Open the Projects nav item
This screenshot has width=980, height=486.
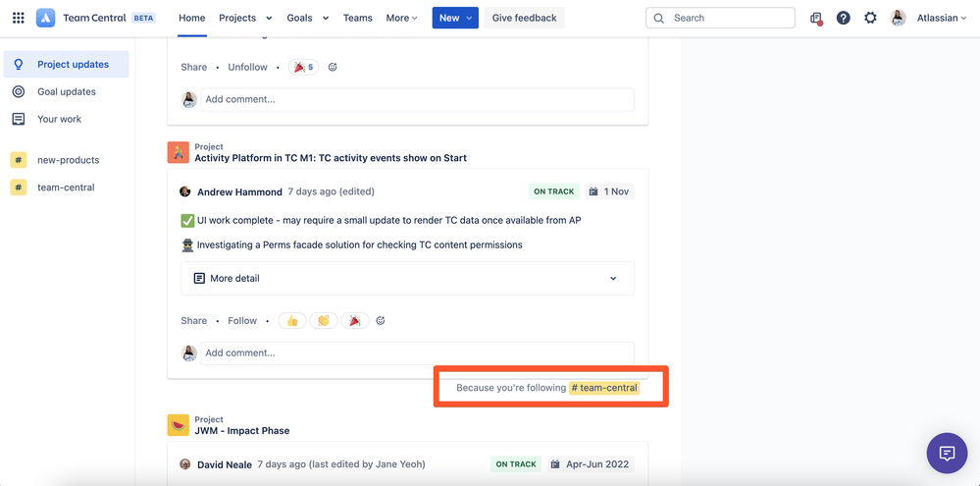point(238,18)
